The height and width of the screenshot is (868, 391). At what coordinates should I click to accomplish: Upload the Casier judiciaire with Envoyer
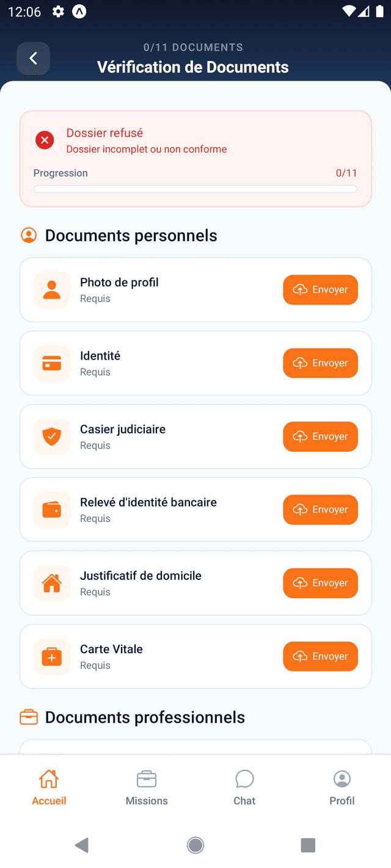point(320,436)
